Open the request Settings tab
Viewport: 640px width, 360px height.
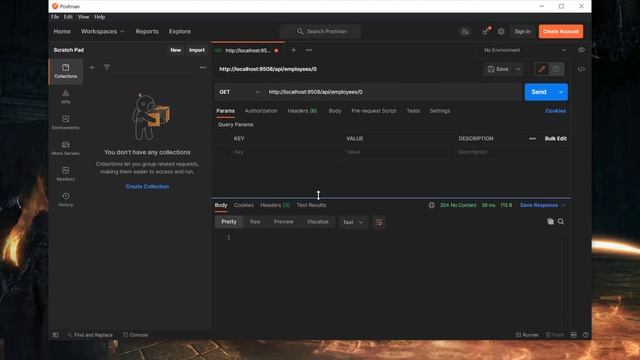(x=440, y=111)
